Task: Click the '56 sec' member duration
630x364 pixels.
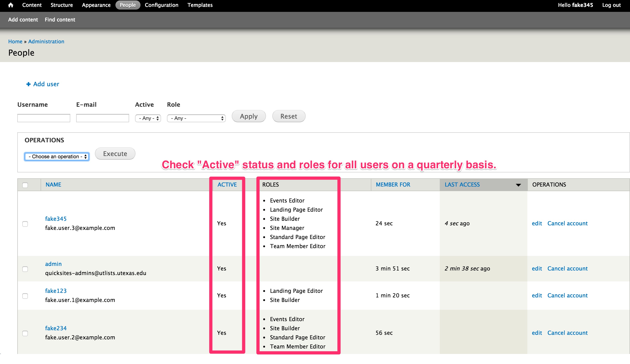Action: click(x=384, y=333)
